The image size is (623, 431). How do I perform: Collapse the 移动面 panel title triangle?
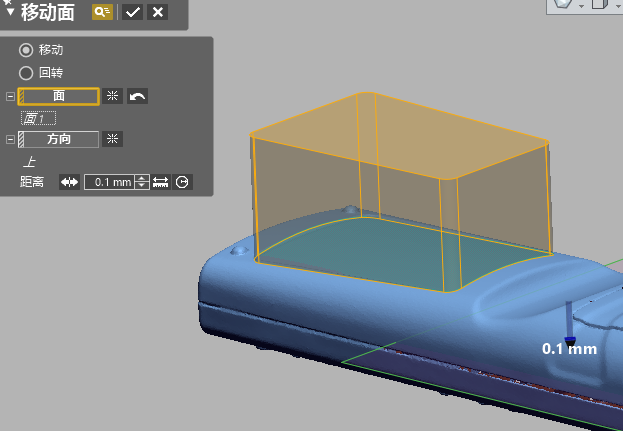pos(10,13)
